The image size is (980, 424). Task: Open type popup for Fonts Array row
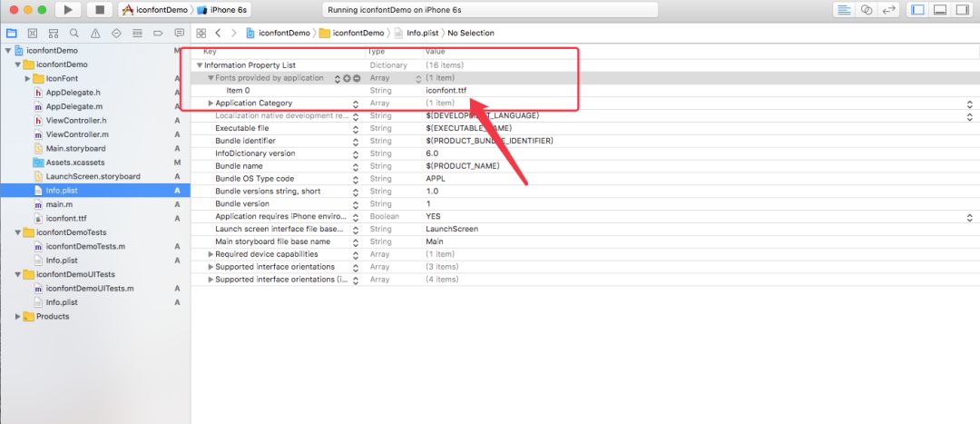(418, 78)
